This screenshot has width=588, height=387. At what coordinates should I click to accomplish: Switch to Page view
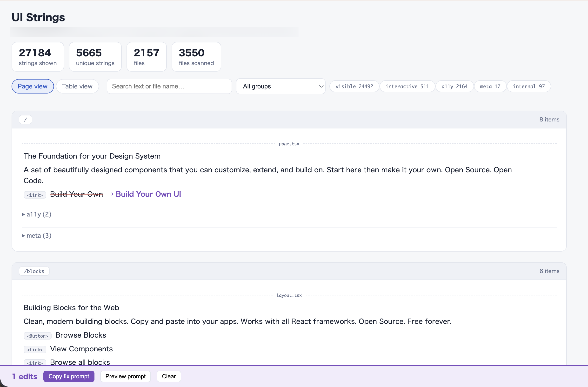pyautogui.click(x=33, y=86)
